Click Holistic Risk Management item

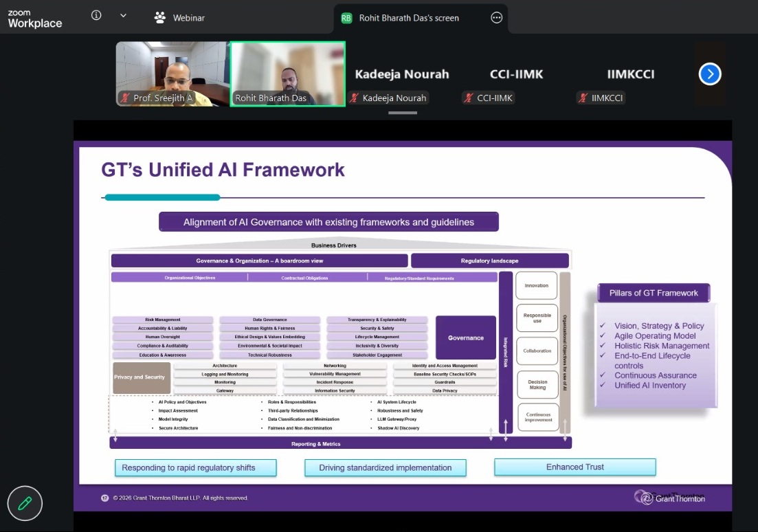pos(662,346)
